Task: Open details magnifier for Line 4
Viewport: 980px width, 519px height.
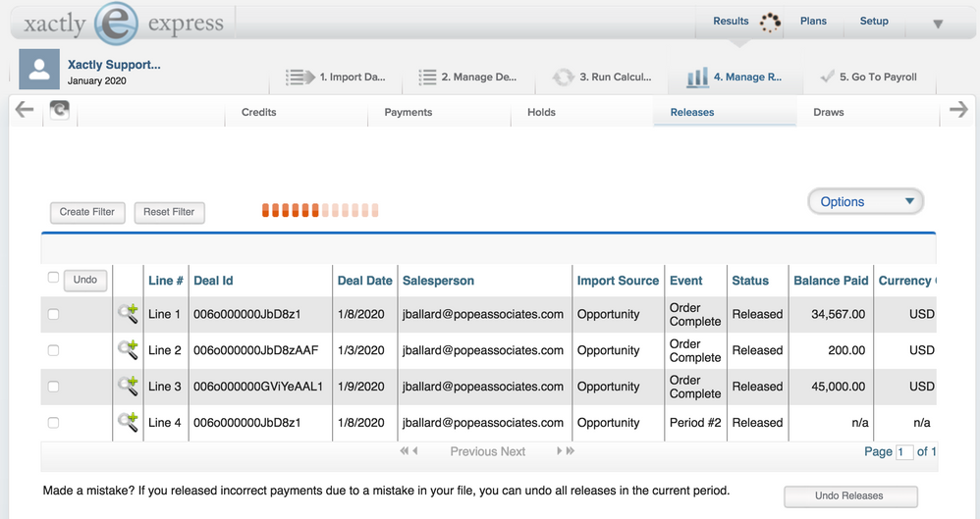Action: pyautogui.click(x=128, y=422)
